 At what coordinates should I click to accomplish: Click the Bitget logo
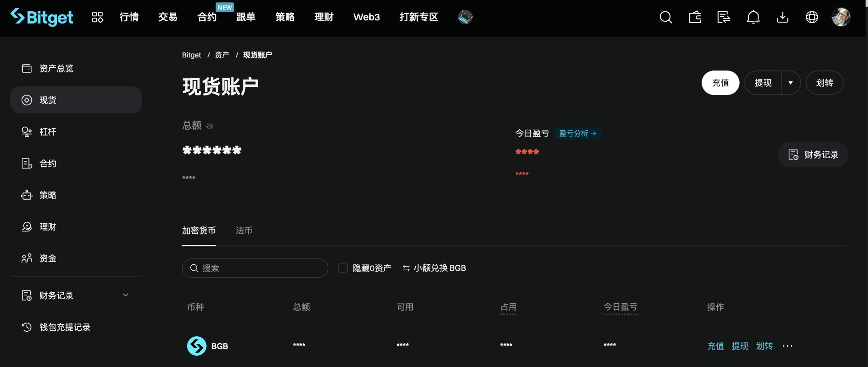click(42, 17)
